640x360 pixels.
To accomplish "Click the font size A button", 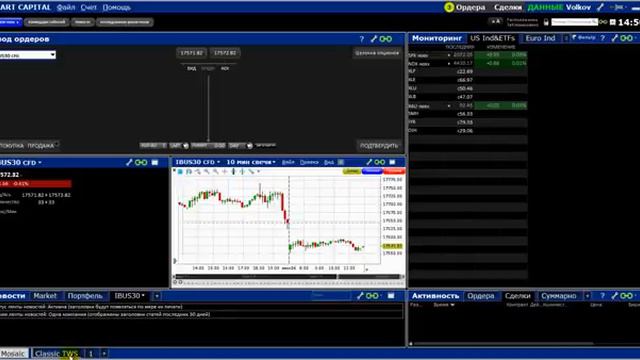I will tap(496, 21).
